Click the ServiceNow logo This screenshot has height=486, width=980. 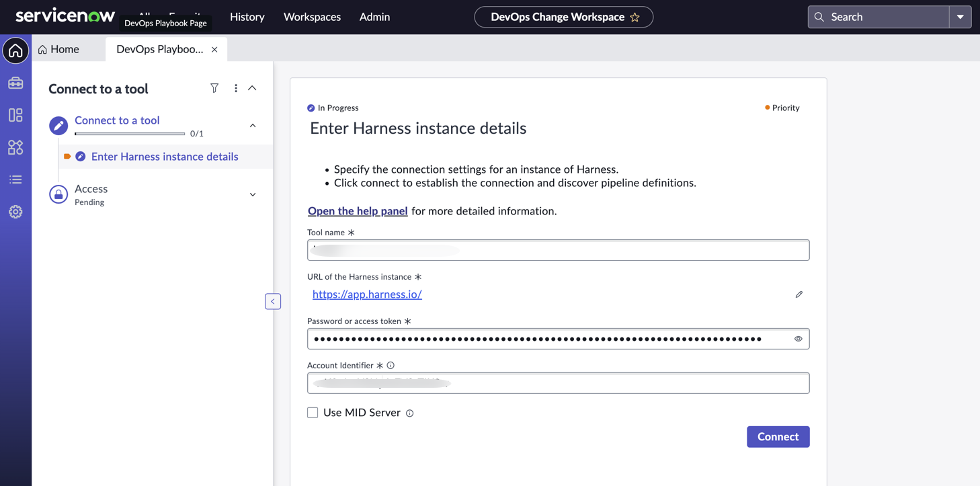click(65, 16)
